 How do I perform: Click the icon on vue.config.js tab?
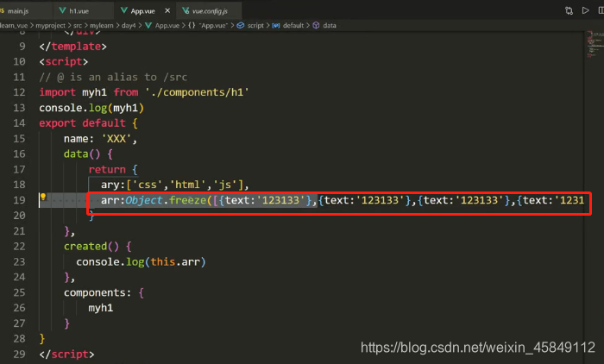[186, 10]
